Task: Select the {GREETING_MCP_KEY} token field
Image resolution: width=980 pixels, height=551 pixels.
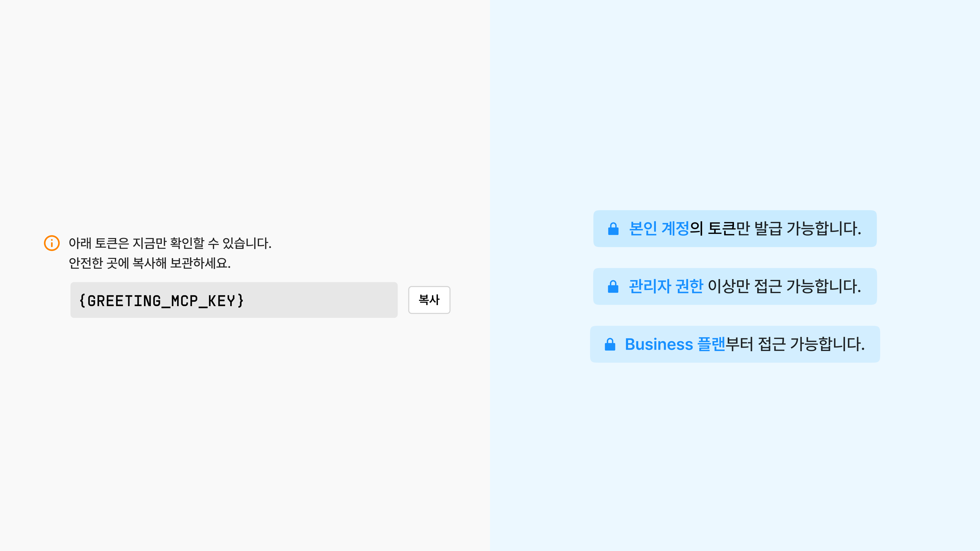Action: tap(234, 300)
